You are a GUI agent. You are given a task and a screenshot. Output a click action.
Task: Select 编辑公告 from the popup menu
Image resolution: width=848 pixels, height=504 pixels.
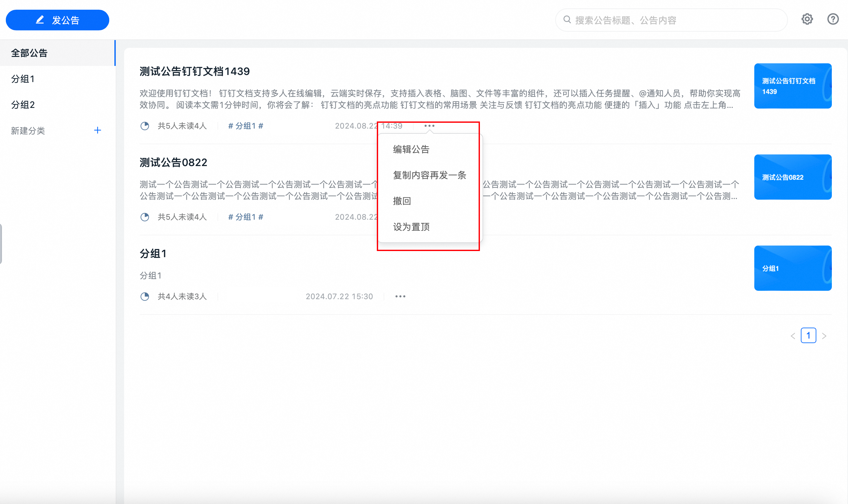[x=411, y=150]
